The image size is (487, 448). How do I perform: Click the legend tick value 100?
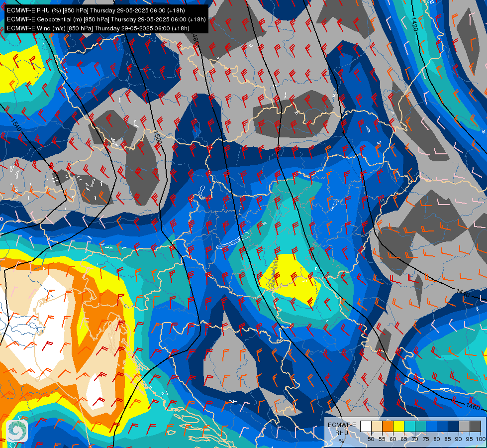(481, 439)
